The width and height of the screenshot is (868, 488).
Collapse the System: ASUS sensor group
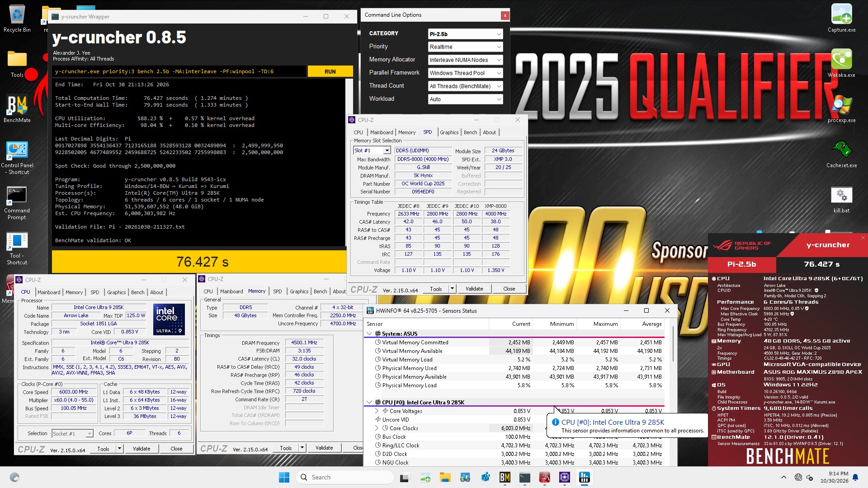pyautogui.click(x=369, y=333)
